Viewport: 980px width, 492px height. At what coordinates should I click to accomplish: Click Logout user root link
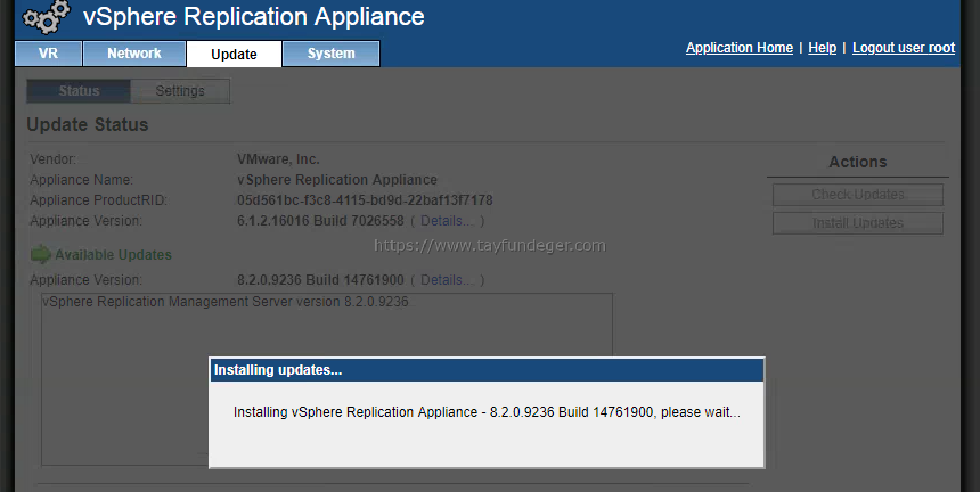[x=903, y=48]
